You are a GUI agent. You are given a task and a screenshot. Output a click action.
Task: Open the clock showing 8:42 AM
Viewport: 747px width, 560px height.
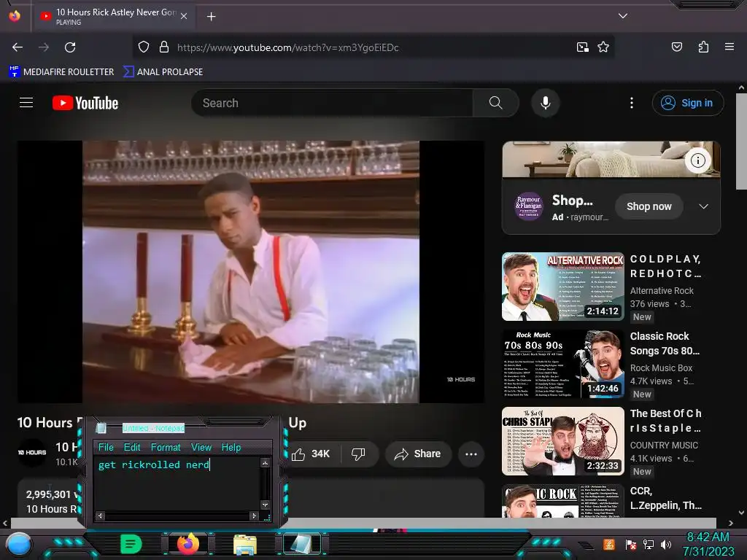pos(708,544)
